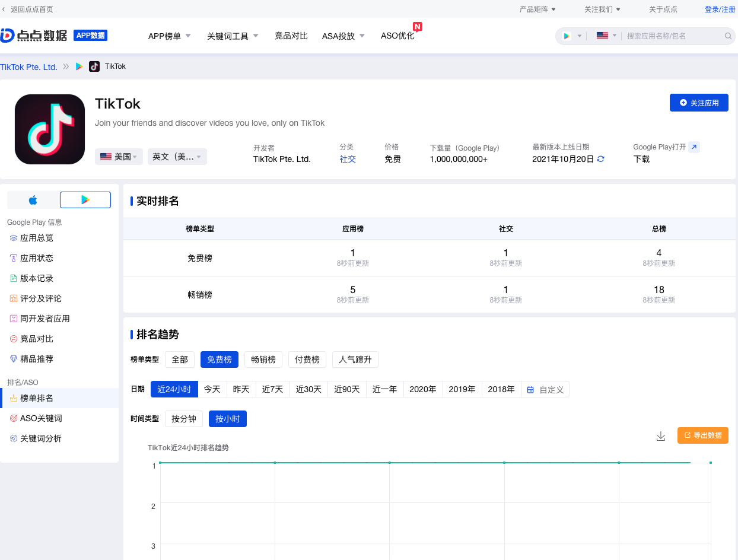Expand the 关键词工具 menu

point(233,36)
